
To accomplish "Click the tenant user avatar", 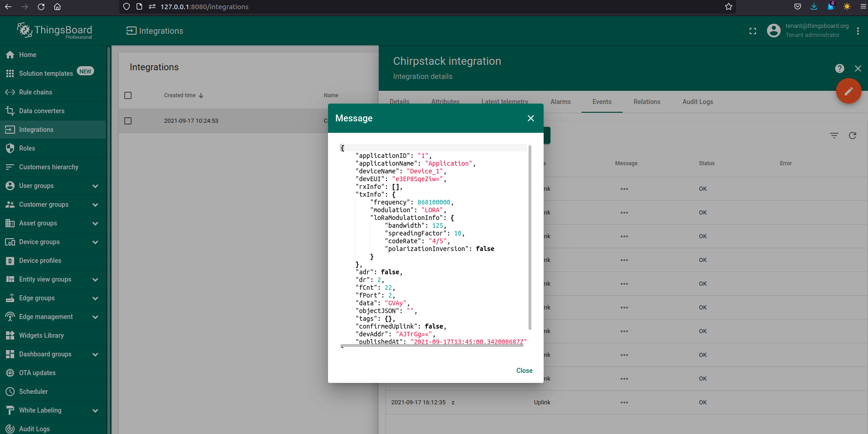I will 773,31.
